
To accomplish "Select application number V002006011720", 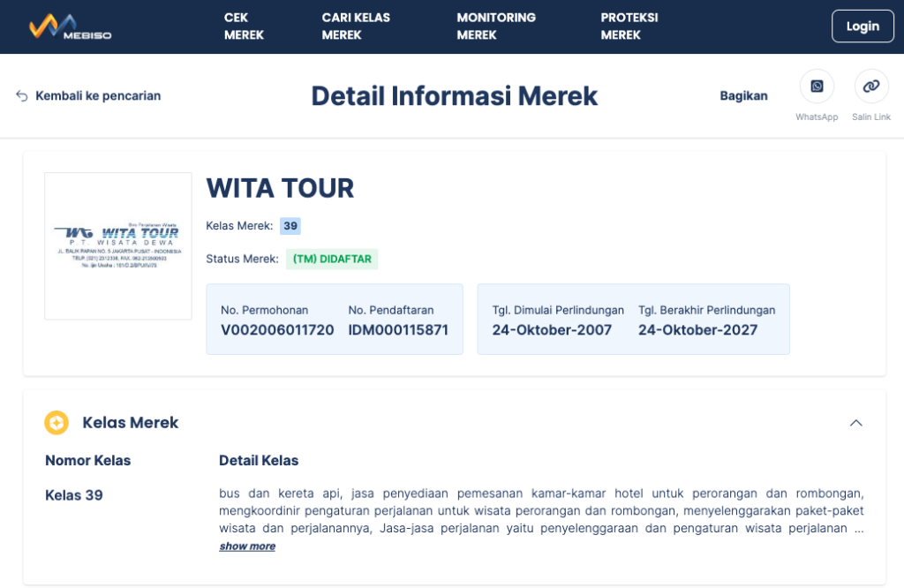I will pyautogui.click(x=277, y=329).
